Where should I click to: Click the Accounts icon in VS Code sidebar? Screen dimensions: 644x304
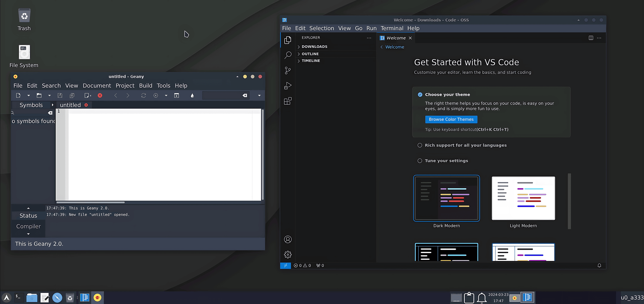(288, 239)
